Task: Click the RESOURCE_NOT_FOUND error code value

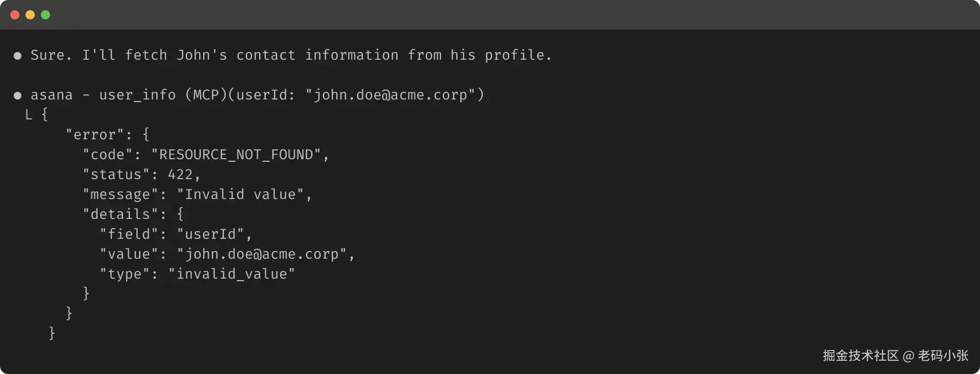Action: (x=236, y=155)
